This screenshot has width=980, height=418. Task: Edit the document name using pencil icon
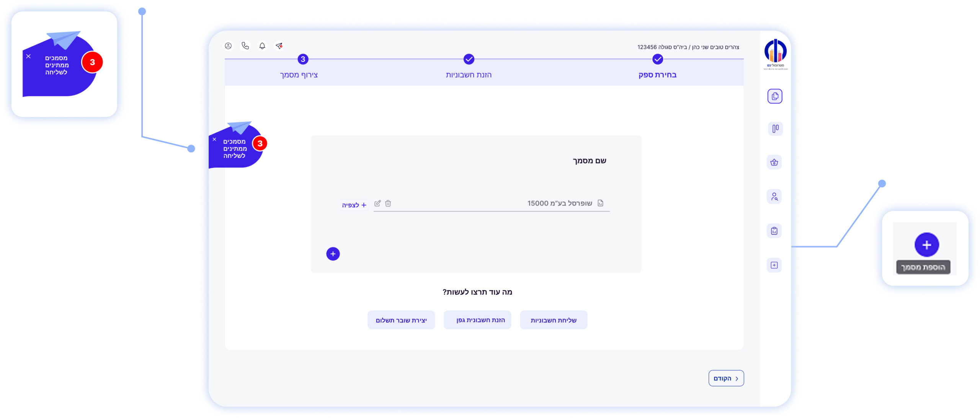click(377, 203)
